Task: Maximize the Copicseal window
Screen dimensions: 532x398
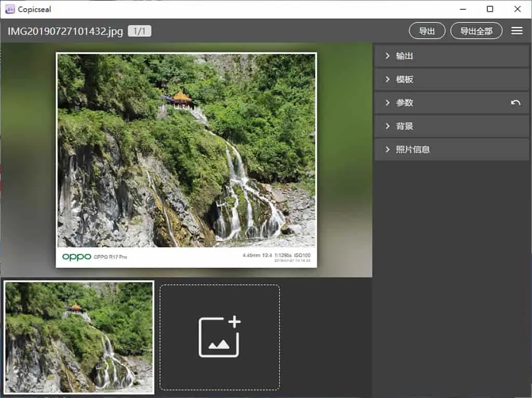Action: [x=490, y=9]
